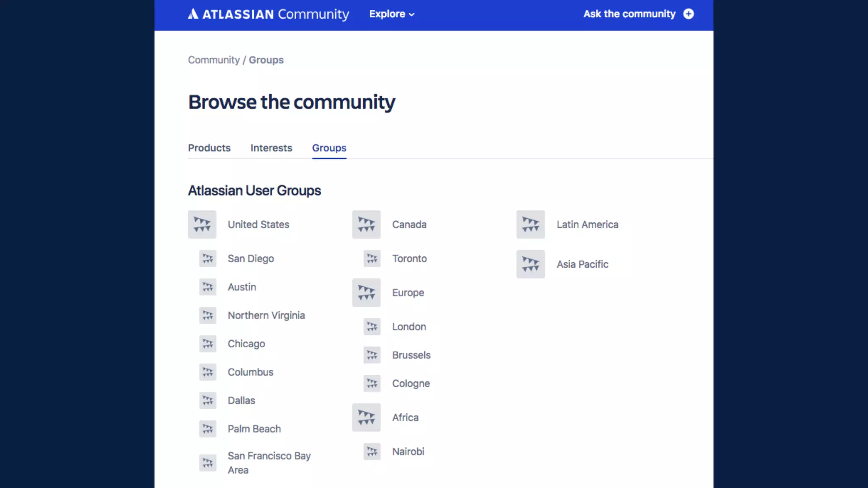Click the Europe group flag icon

(x=366, y=293)
